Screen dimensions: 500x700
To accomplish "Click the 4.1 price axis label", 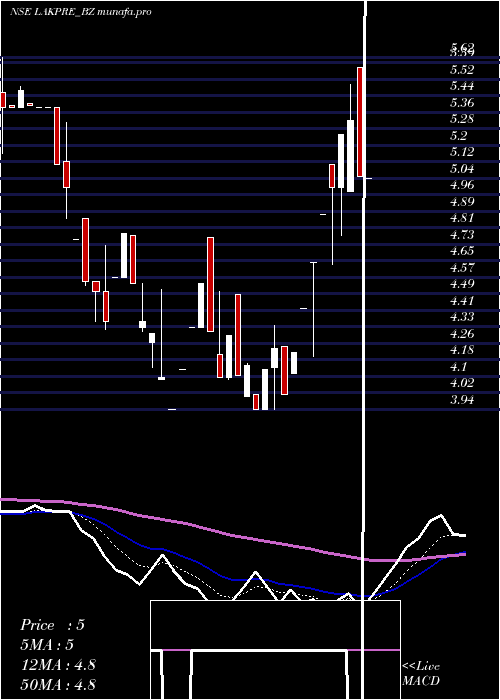I will [459, 366].
